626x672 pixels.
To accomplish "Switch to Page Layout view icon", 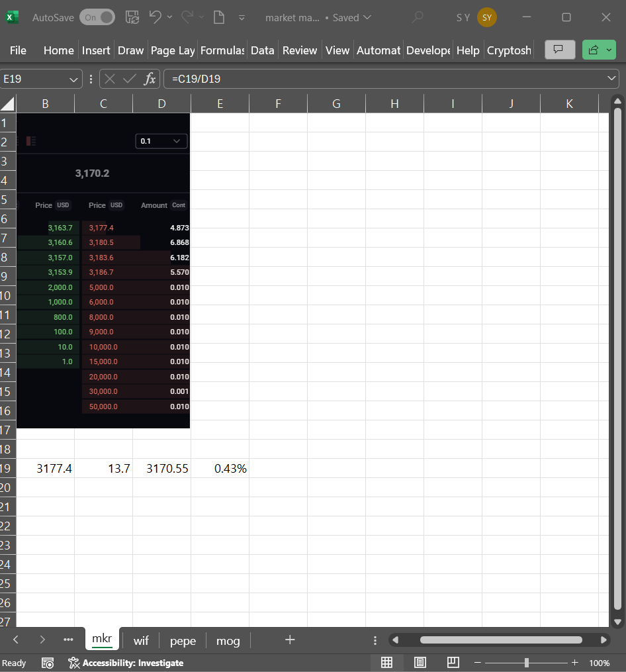I will point(420,663).
